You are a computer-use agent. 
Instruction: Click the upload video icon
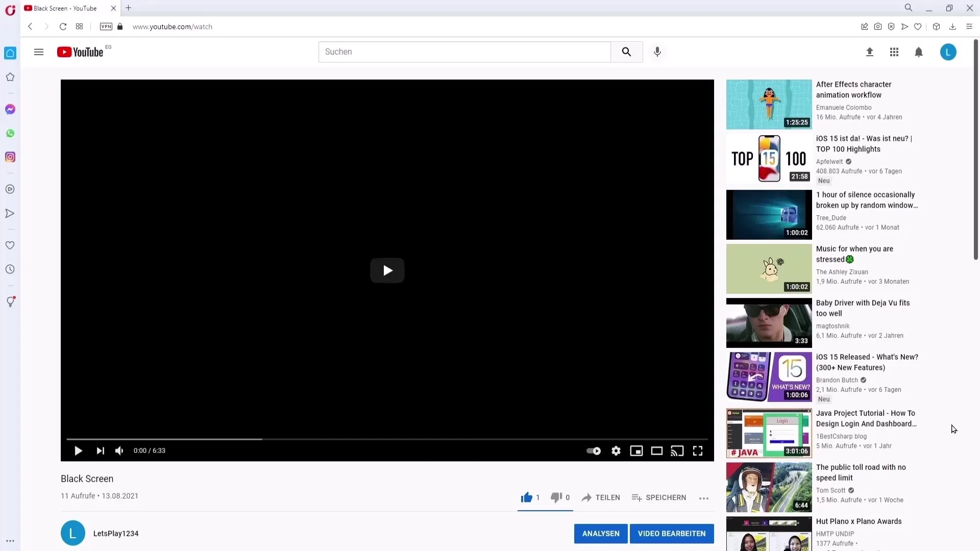tap(869, 52)
